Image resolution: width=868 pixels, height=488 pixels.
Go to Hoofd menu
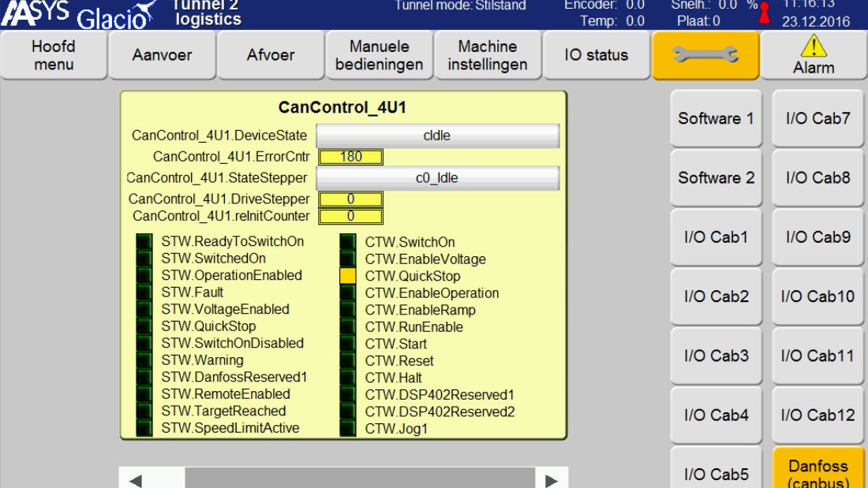click(x=54, y=55)
